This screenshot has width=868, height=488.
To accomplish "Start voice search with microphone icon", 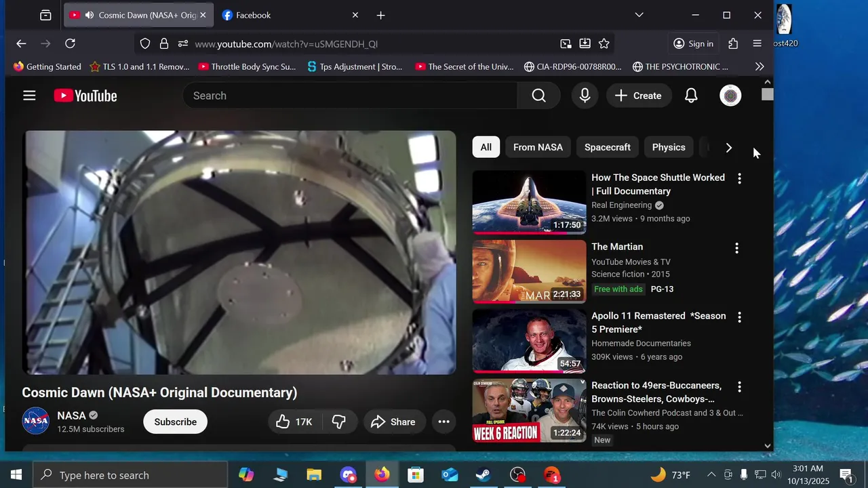I will tap(585, 96).
